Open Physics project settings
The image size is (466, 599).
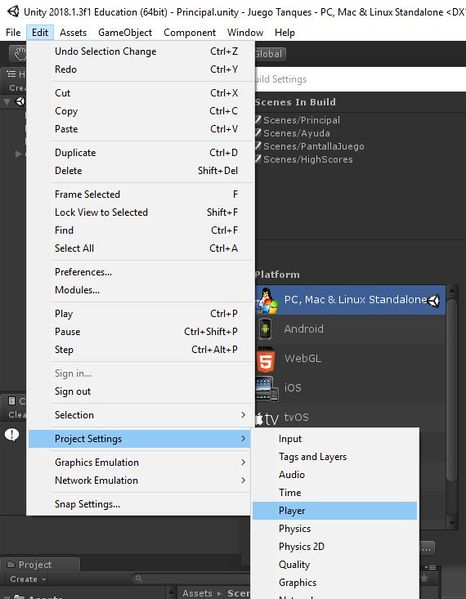coord(335,528)
